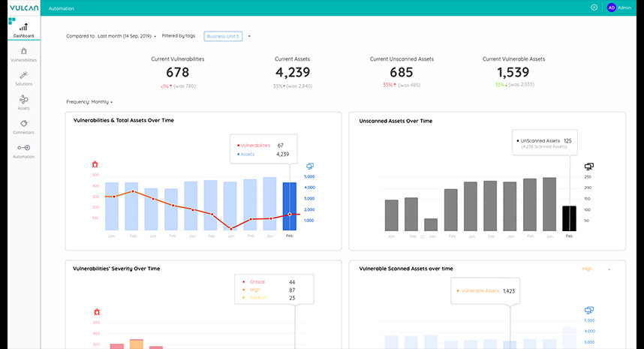The image size is (644, 349).
Task: Open Vulnerabilities via the bug icon
Action: 23,51
